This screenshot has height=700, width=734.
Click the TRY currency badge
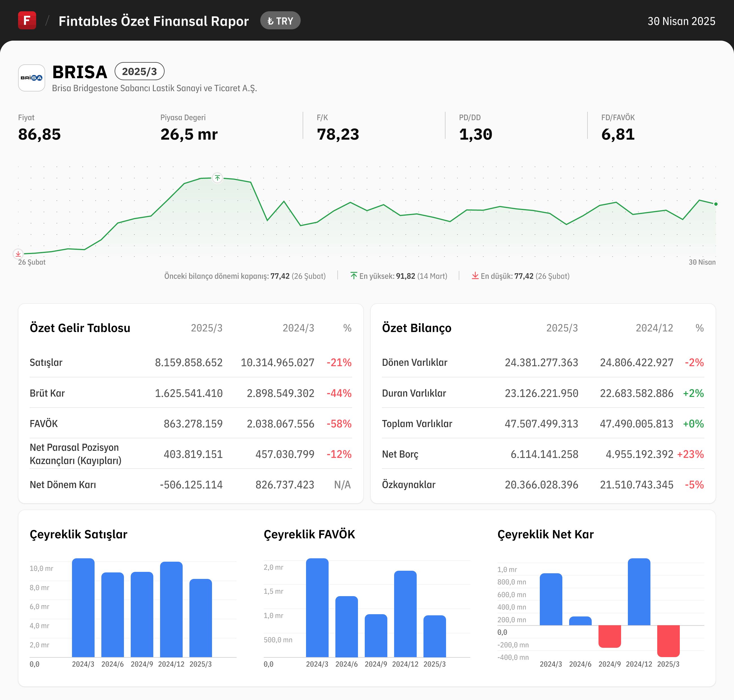click(x=280, y=21)
